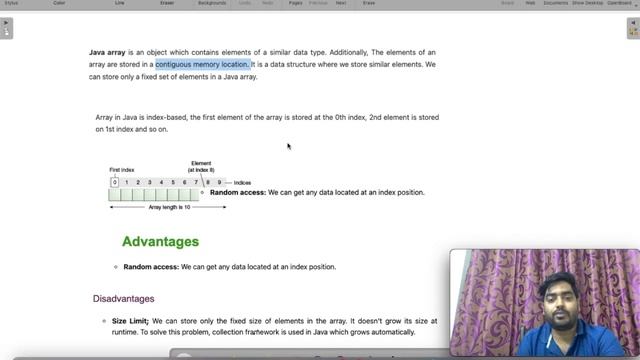Choose the Line width option
Viewport: 640px width, 360px height.
point(120,3)
